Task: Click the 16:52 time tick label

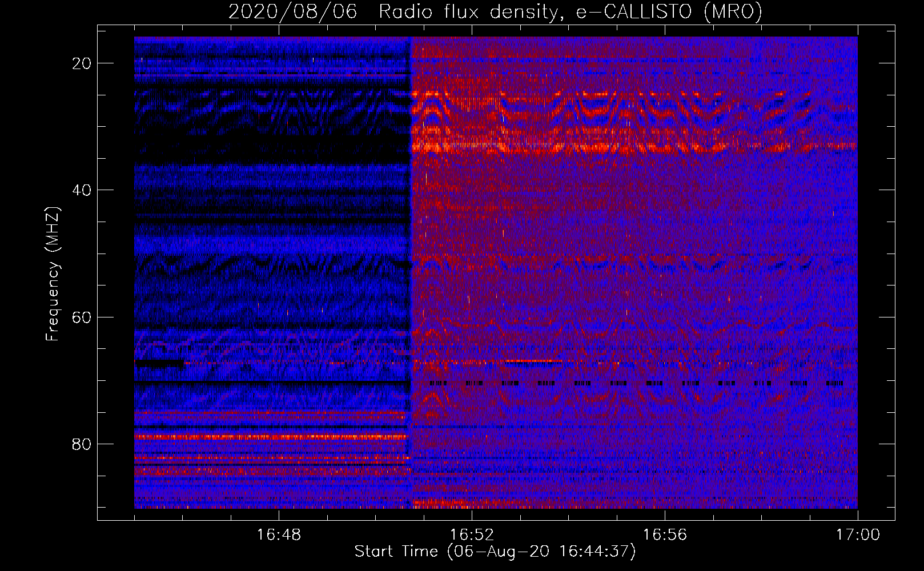Action: [472, 535]
